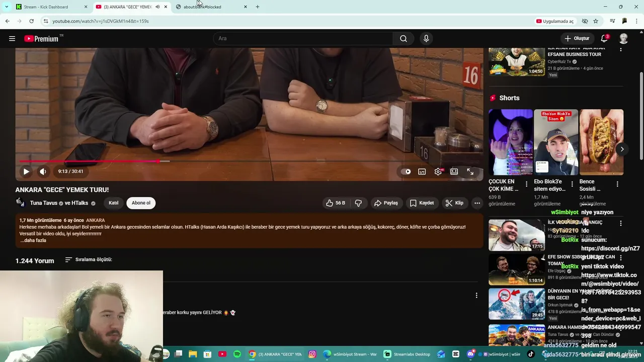Viewport: 644px width, 362px height.
Task: Dislike the video
Action: [x=358, y=203]
